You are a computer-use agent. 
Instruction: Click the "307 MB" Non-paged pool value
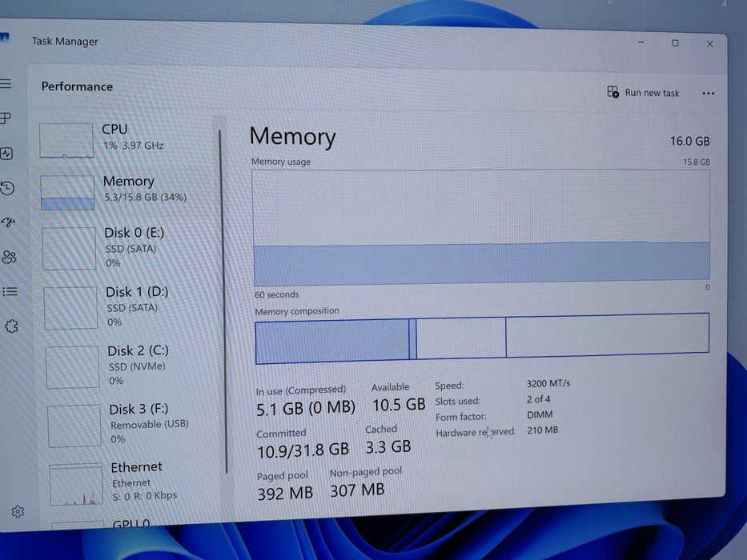357,490
